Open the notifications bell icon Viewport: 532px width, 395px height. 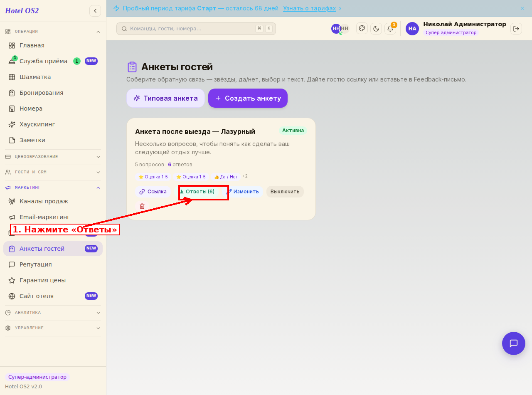coord(390,29)
